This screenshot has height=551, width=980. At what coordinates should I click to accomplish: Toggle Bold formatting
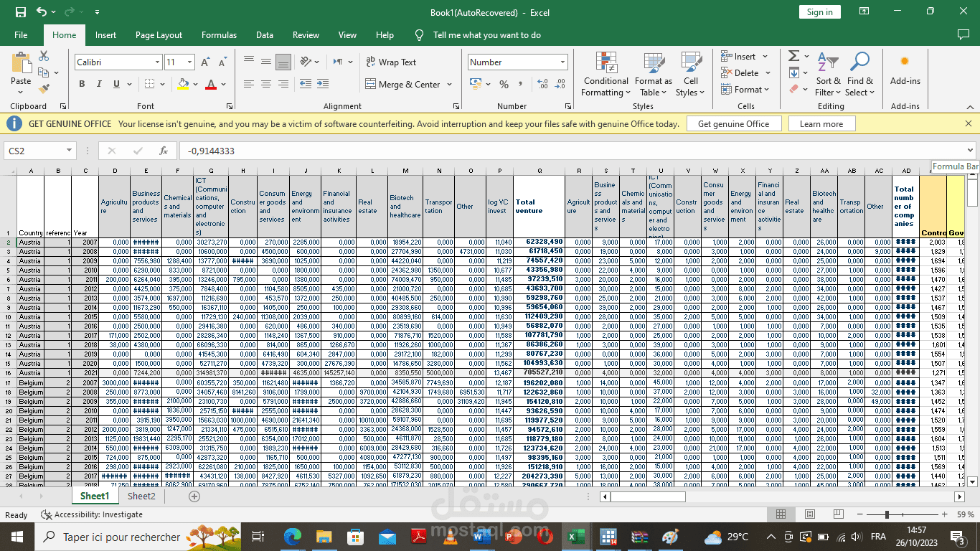[x=81, y=84]
